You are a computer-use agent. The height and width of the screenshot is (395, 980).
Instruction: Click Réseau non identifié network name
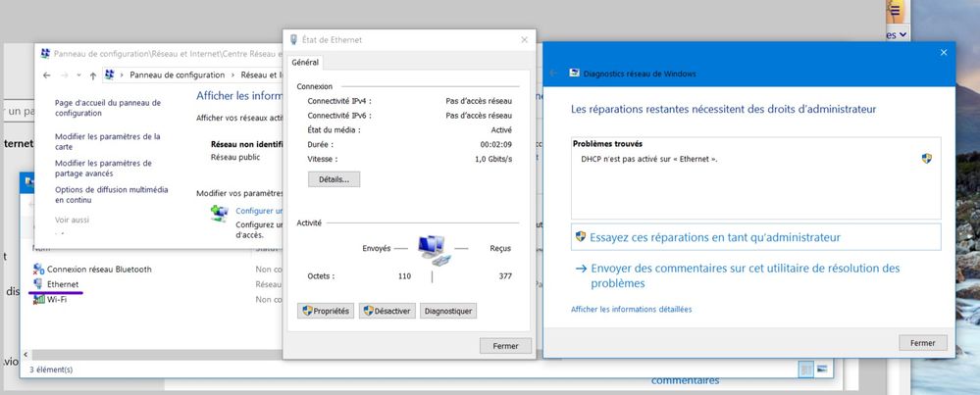(x=246, y=144)
